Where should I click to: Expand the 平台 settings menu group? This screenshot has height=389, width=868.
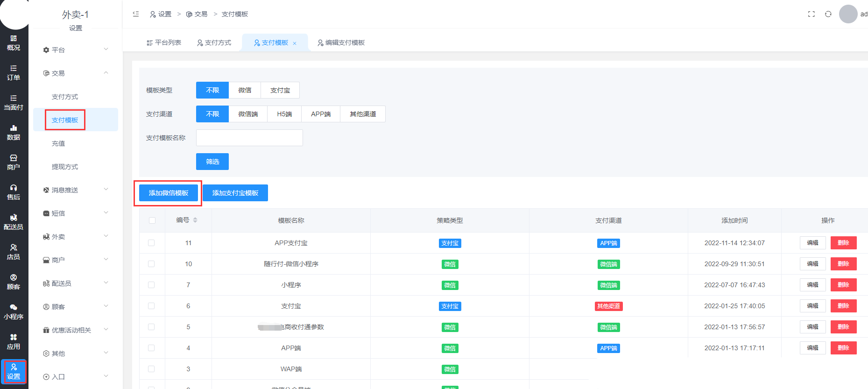coord(76,50)
